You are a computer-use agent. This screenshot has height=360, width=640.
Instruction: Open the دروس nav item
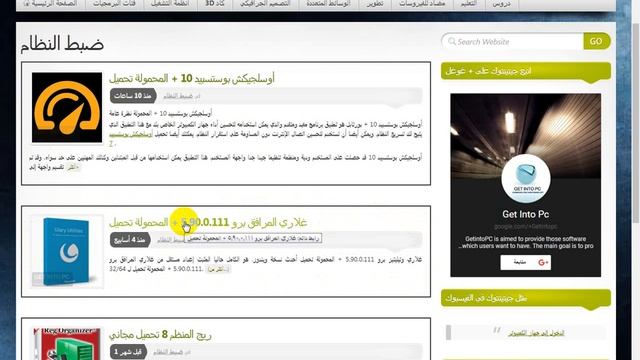[502, 4]
